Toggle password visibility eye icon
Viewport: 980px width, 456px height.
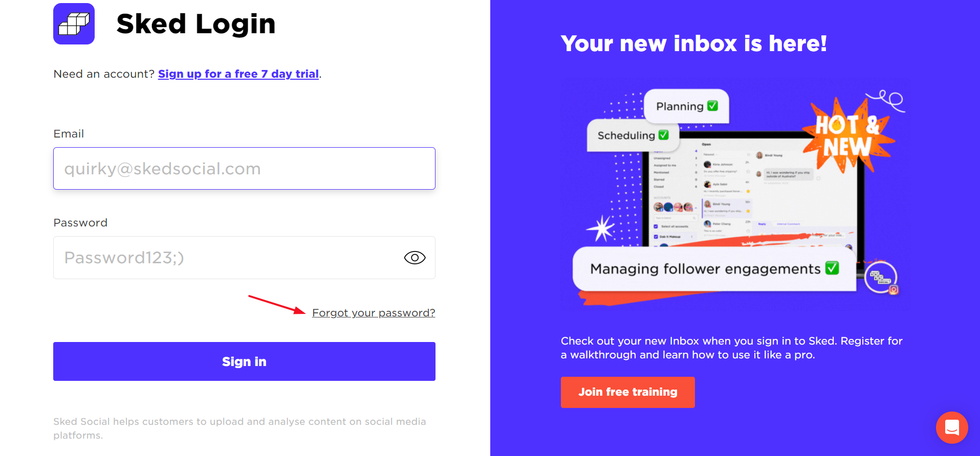click(415, 258)
